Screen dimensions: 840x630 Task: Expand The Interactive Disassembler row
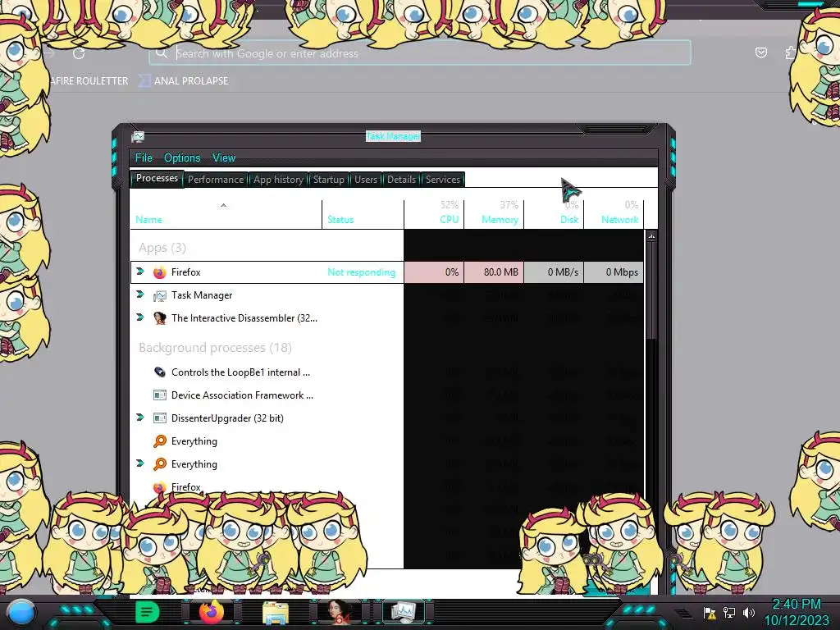click(140, 317)
